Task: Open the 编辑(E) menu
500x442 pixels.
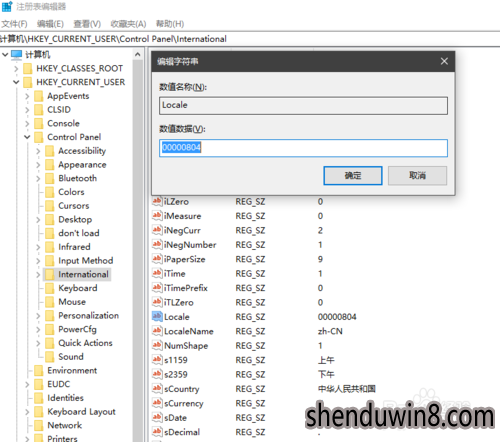Action: point(50,24)
